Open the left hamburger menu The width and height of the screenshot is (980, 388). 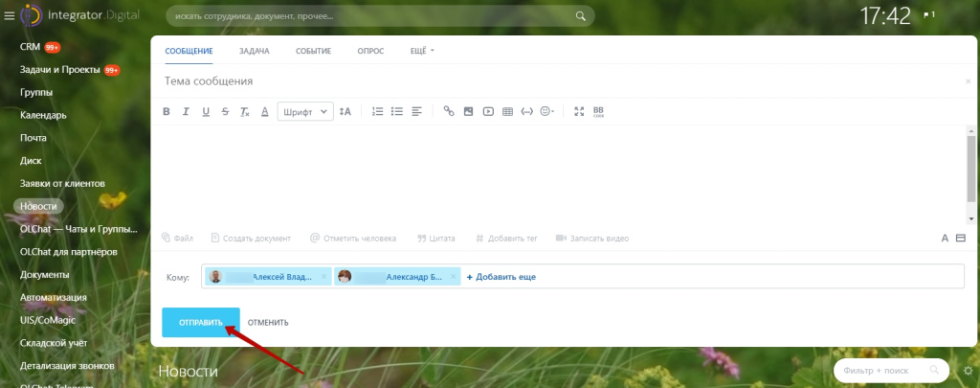pos(10,15)
